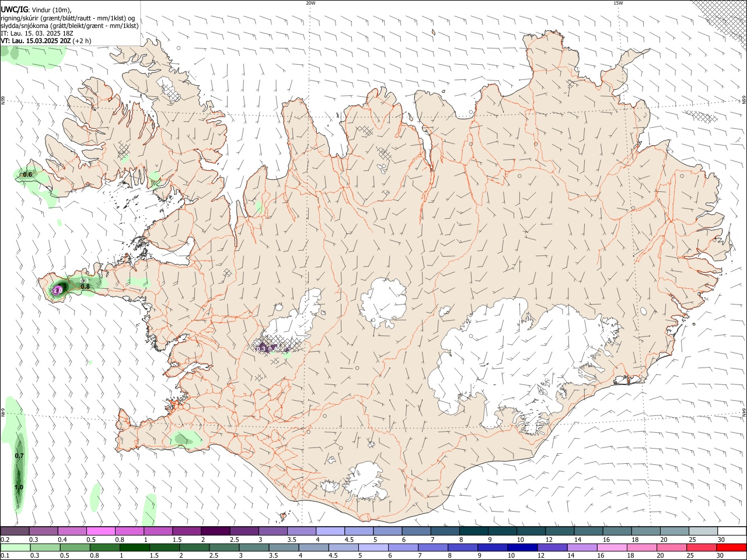
Task: Click the darkest purple swatch labeled 2 in upper scale
Action: tap(215, 531)
